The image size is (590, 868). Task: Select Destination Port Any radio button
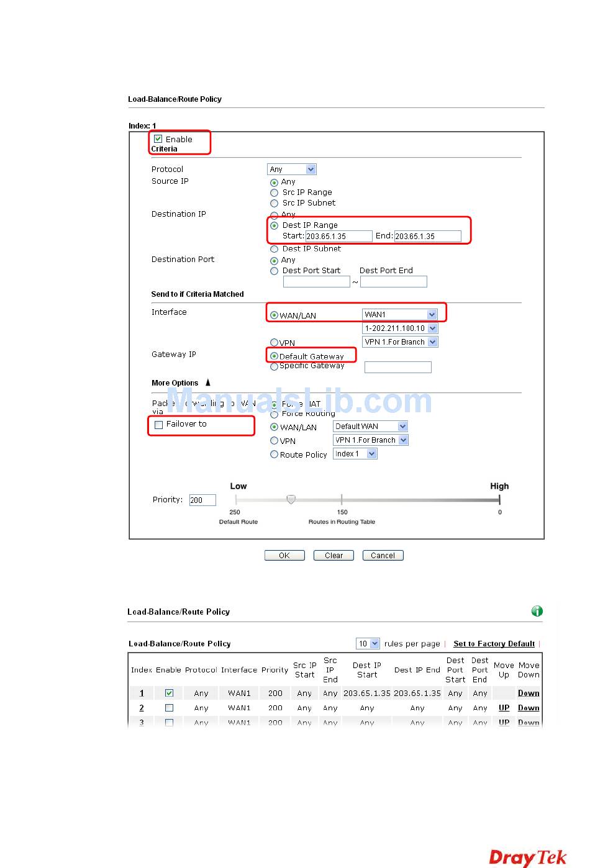(x=274, y=261)
